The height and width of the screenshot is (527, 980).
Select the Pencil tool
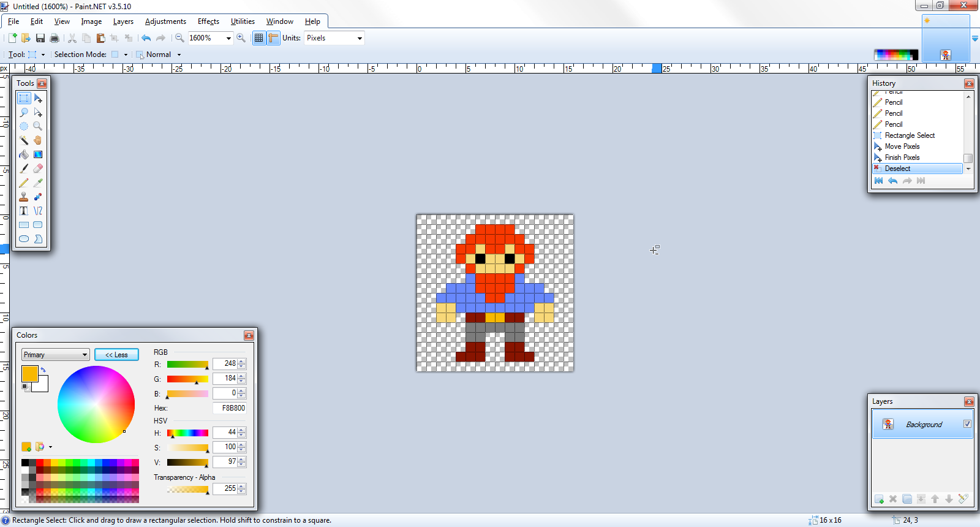click(x=24, y=183)
